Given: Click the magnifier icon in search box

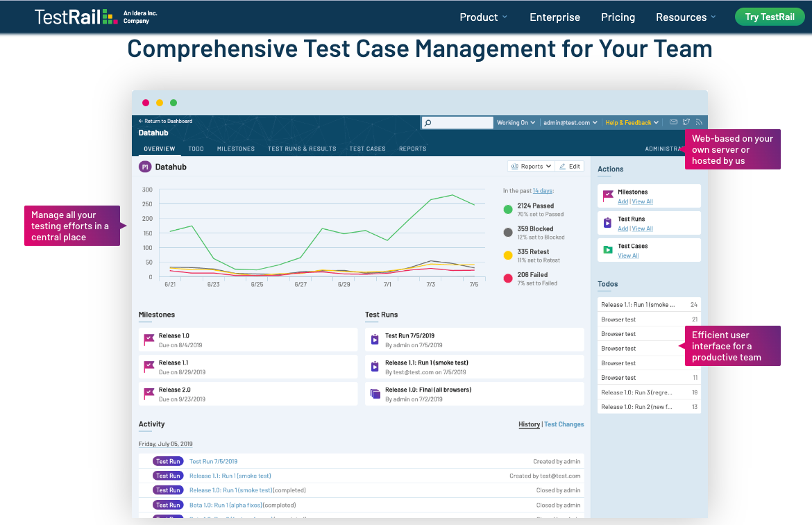Looking at the screenshot, I should click(x=428, y=123).
